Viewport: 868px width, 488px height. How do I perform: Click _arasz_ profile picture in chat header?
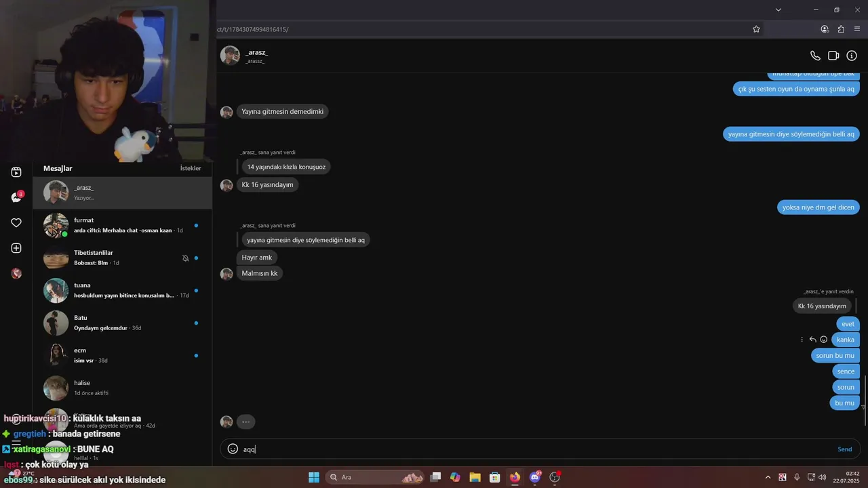point(230,56)
